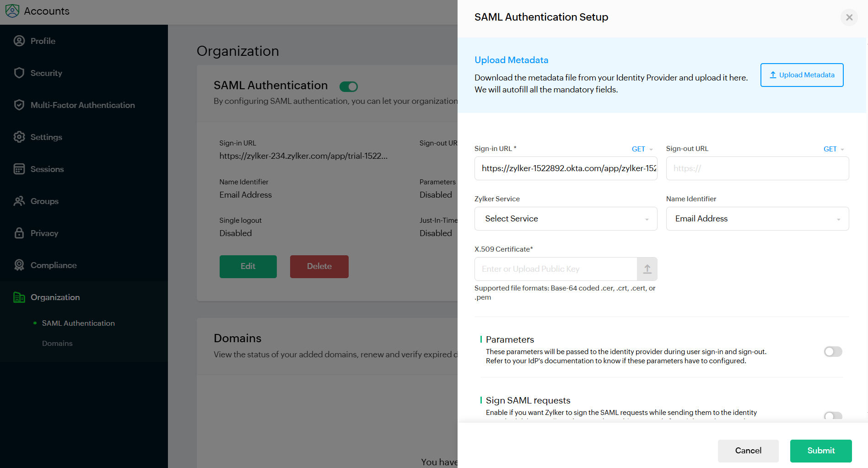Screen dimensions: 868x468
Task: Click the red Delete button
Action: tap(319, 267)
